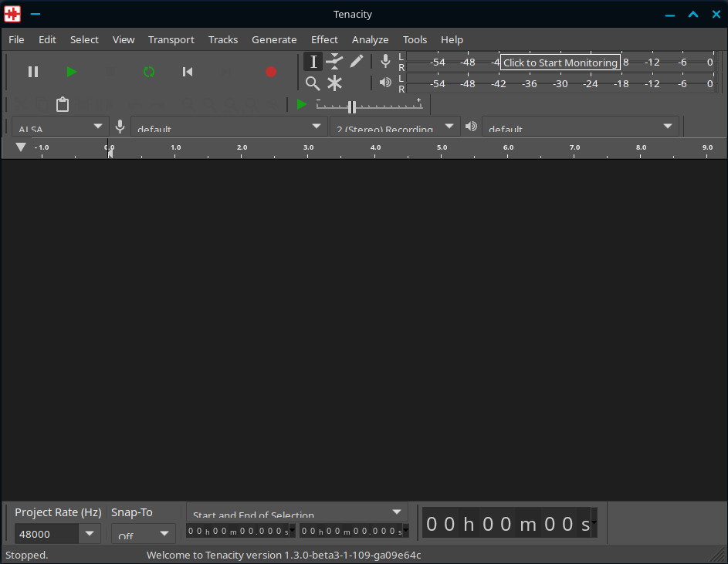Screen dimensions: 728x564
Task: Click 'Click to Start Monitoring' on meter
Action: point(560,62)
